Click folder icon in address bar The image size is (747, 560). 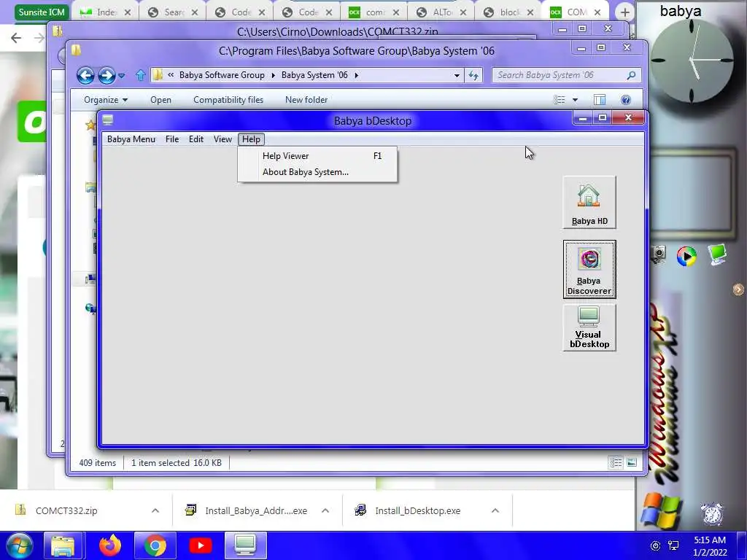[x=158, y=75]
